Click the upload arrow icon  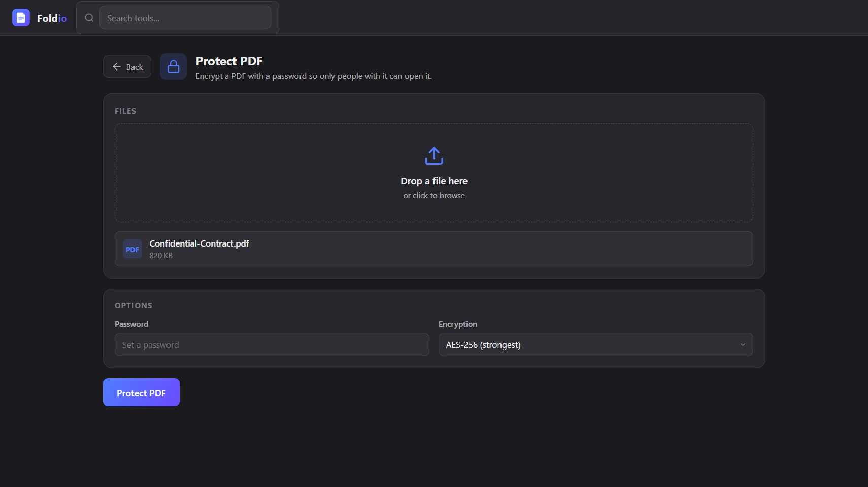(x=434, y=156)
